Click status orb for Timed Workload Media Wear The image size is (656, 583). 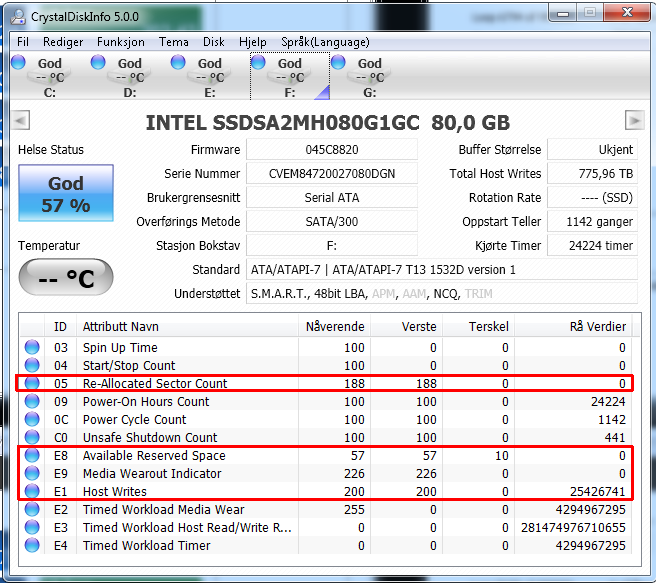tap(32, 509)
